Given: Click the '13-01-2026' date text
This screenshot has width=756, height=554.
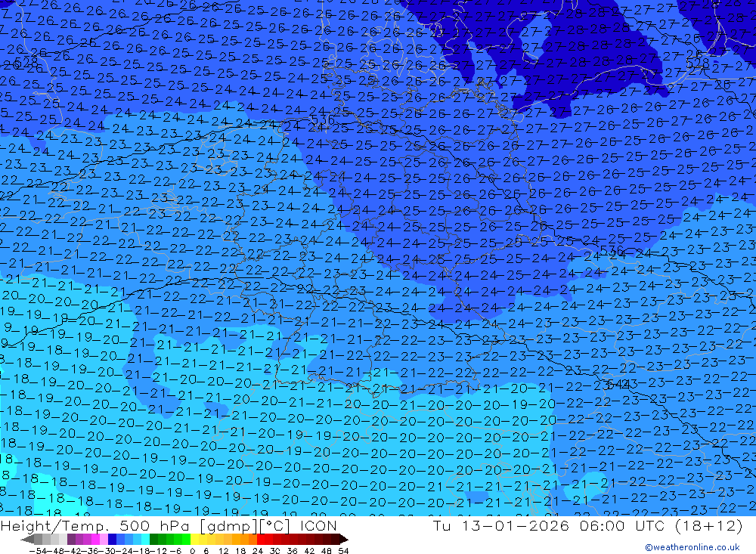Looking at the screenshot, I should 515,525.
